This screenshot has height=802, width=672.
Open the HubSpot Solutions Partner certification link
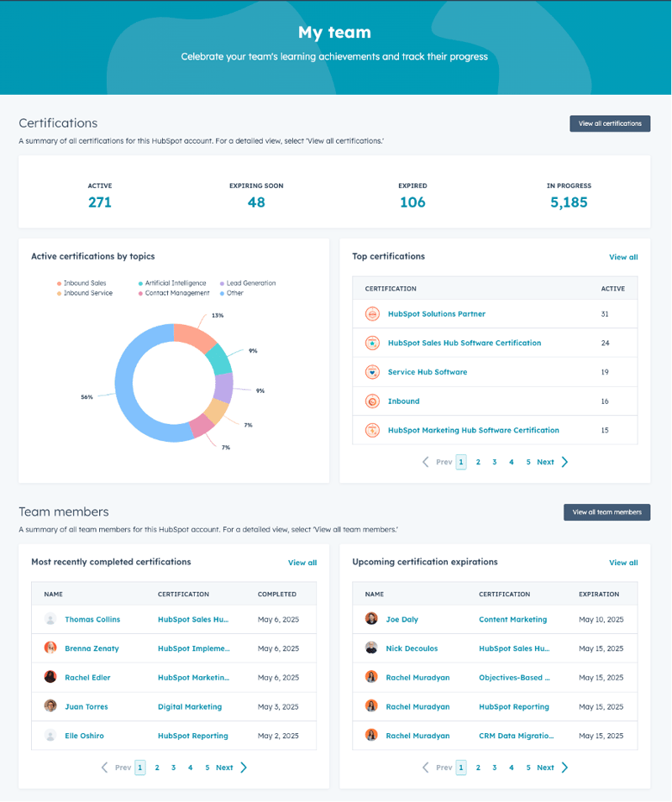[437, 314]
